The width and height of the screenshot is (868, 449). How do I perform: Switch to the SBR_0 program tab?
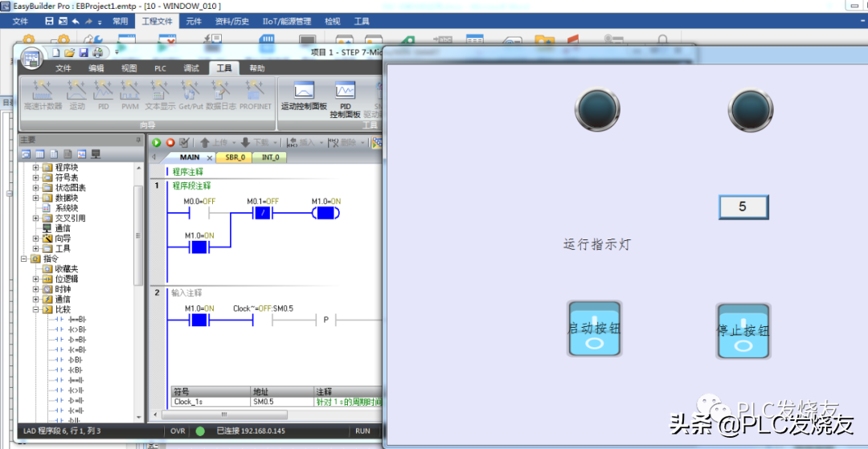coord(235,157)
